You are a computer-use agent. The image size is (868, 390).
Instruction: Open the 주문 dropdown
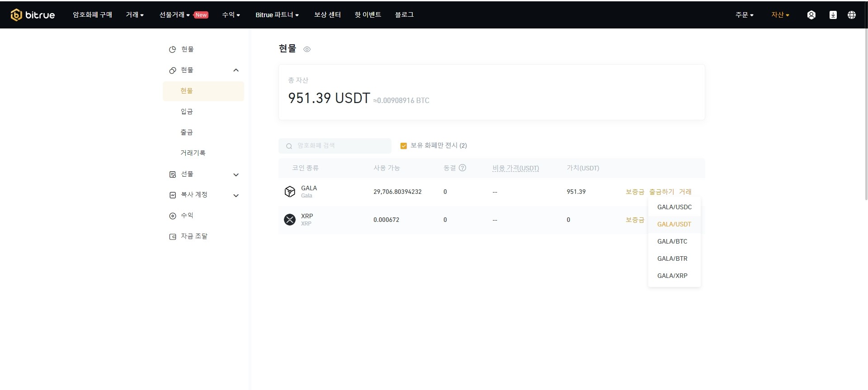coord(745,15)
